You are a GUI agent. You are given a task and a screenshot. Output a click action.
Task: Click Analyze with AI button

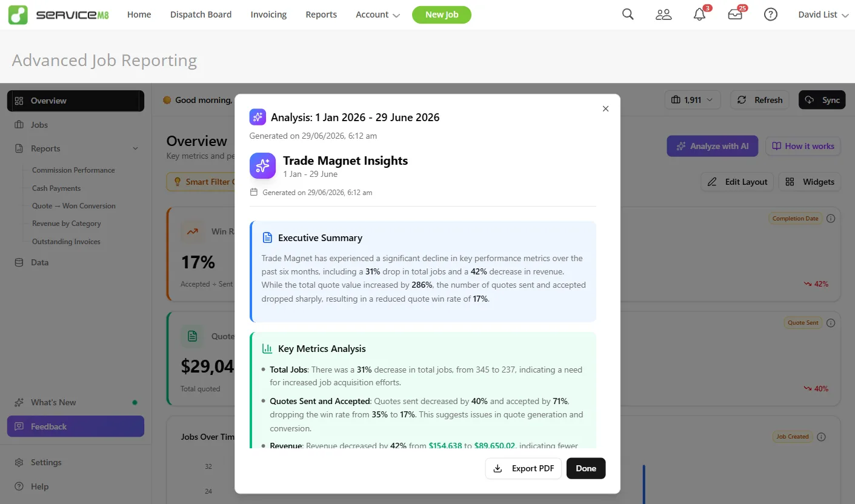[x=712, y=146]
